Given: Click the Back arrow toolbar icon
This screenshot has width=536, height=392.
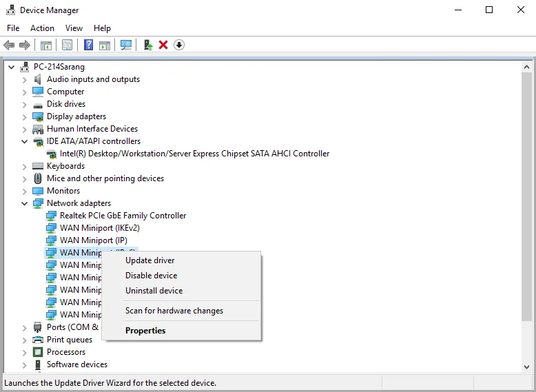Looking at the screenshot, I should click(x=9, y=45).
